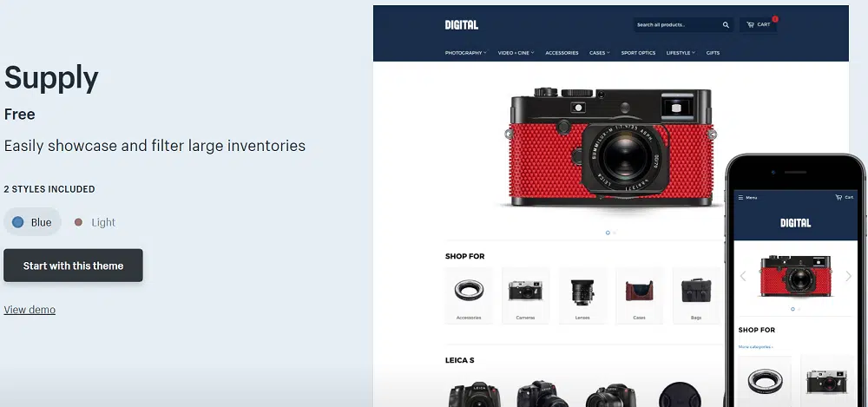The width and height of the screenshot is (868, 407).
Task: Click Start with this theme button
Action: pyautogui.click(x=73, y=266)
